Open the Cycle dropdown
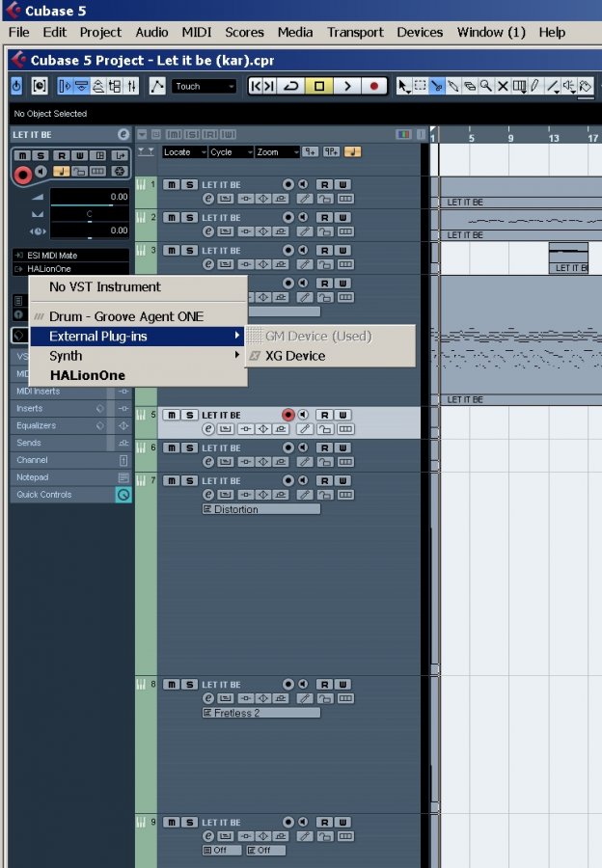602x868 pixels. point(231,151)
